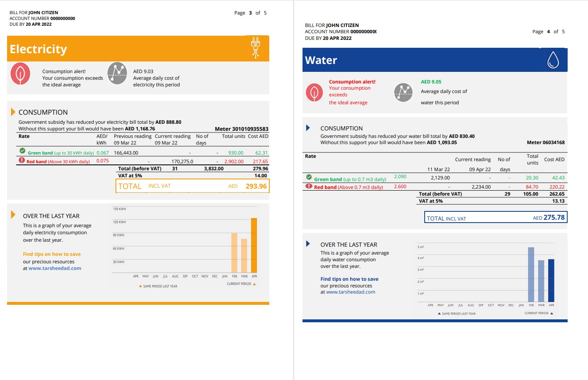
Task: Click the SAME PERIOD LAST YEAR legend marker
Action: (140, 286)
